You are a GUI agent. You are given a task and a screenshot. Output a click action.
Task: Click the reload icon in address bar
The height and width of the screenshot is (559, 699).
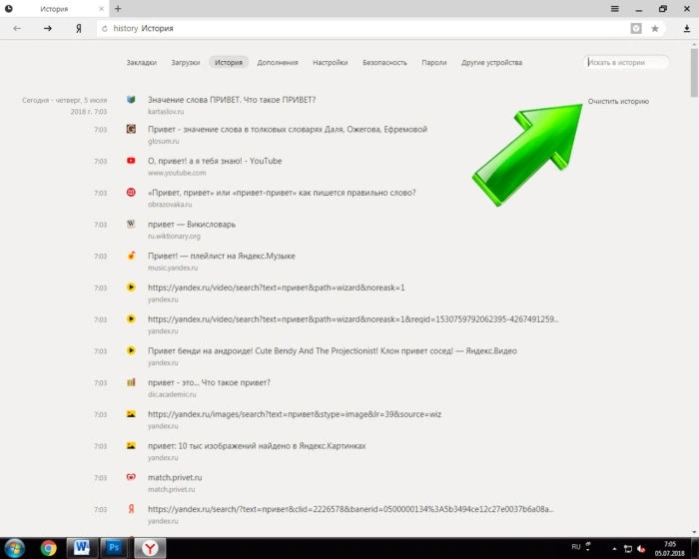tap(105, 29)
